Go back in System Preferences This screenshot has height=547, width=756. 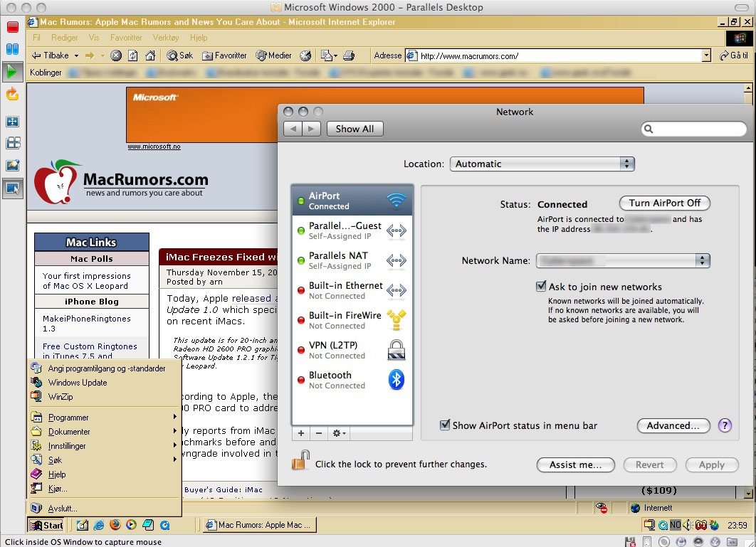[293, 129]
